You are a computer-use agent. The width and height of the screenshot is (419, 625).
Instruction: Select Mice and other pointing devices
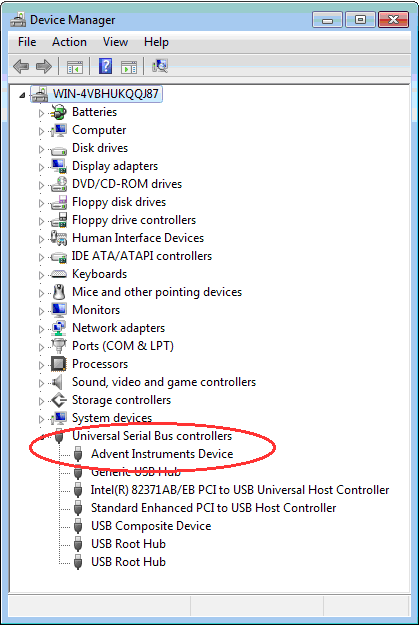coord(157,292)
